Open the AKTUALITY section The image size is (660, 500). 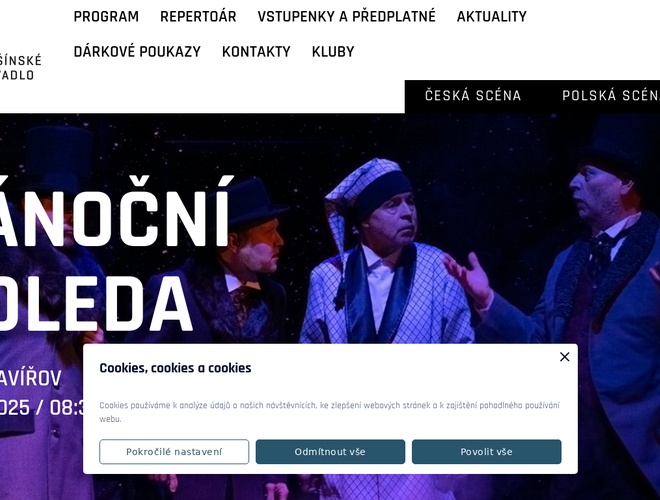(x=492, y=17)
